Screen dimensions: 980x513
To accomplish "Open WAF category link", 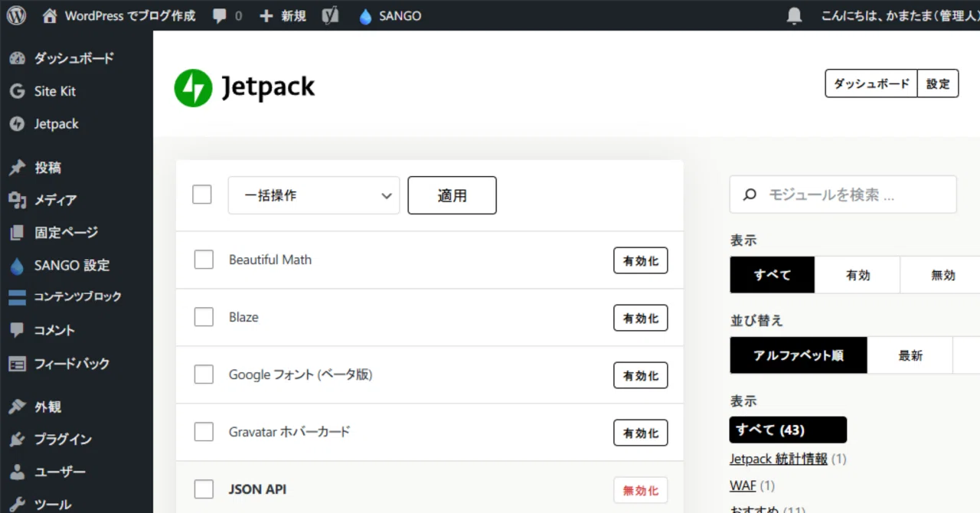I will [743, 485].
